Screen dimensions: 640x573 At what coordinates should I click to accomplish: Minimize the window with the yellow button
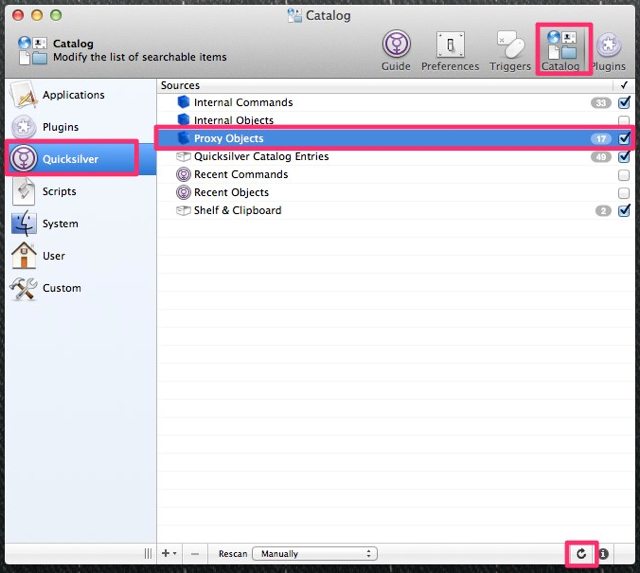pyautogui.click(x=37, y=16)
